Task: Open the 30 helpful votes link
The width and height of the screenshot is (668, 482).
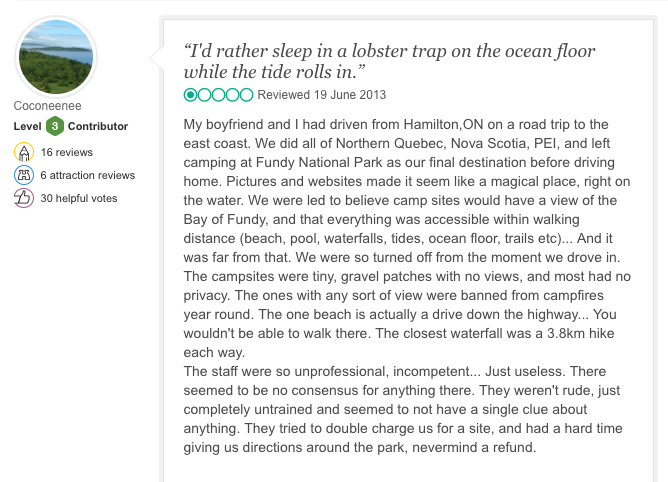Action: (79, 199)
